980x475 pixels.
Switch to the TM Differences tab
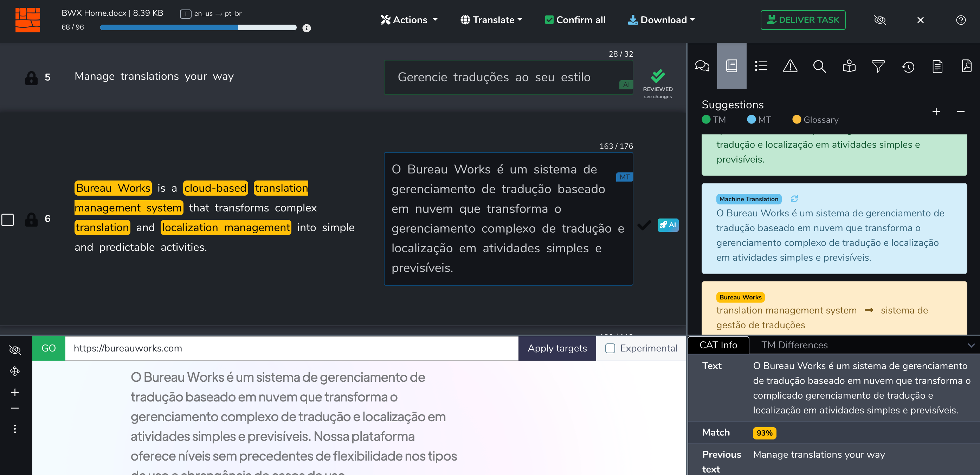tap(794, 345)
